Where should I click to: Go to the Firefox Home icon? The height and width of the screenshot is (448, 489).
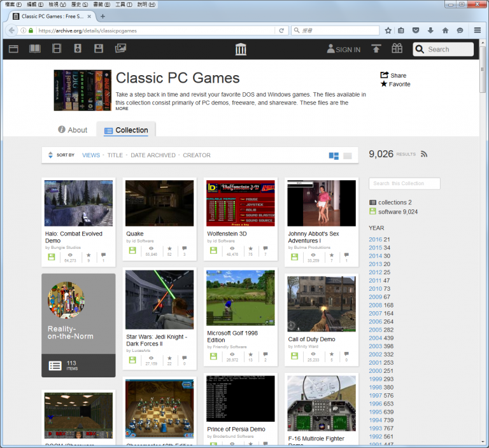pos(445,31)
